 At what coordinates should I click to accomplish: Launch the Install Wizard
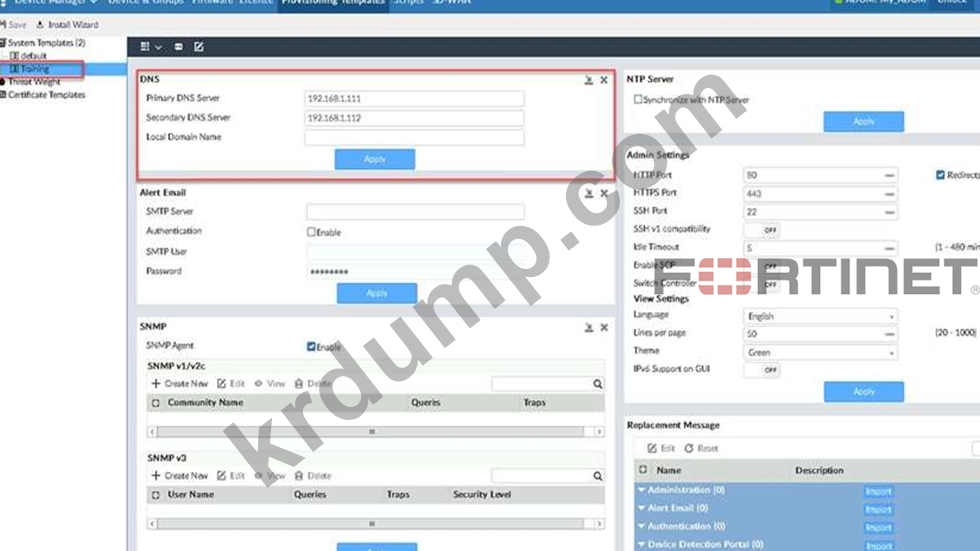point(67,24)
